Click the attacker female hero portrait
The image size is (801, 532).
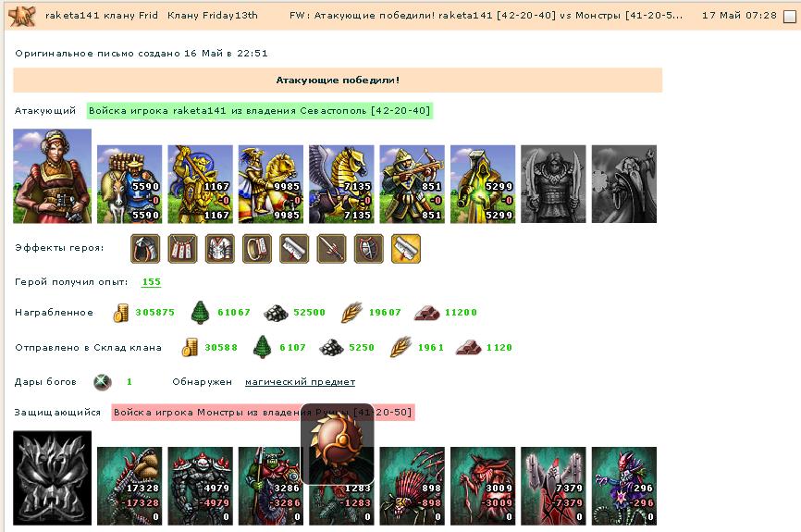[x=52, y=176]
